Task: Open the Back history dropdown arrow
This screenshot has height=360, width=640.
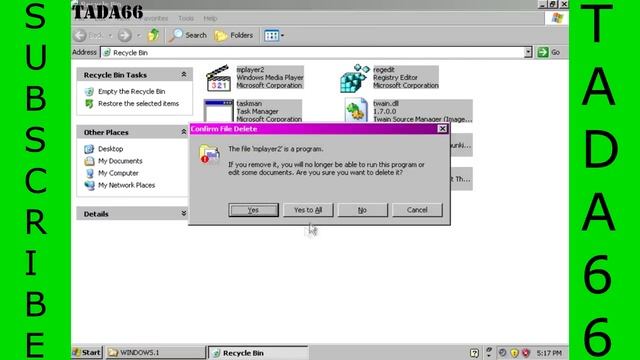Action: [110, 36]
